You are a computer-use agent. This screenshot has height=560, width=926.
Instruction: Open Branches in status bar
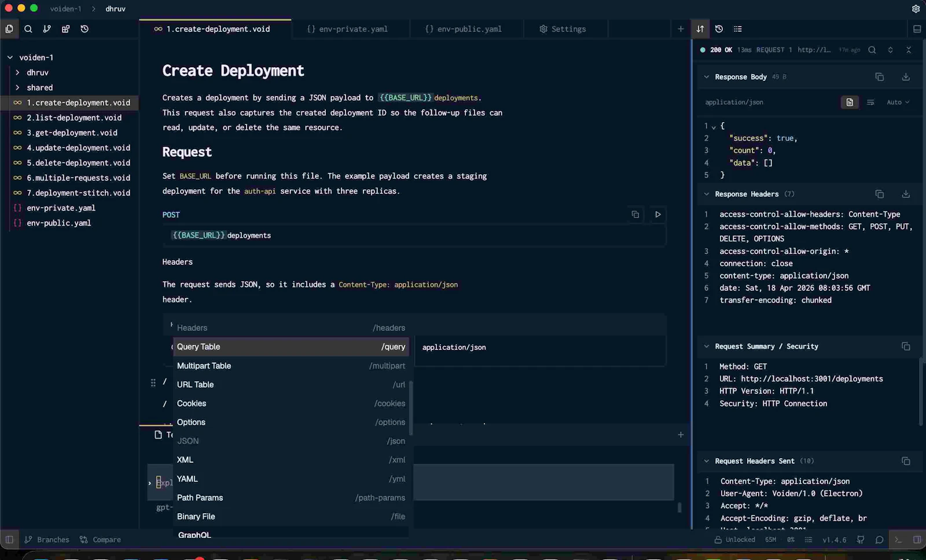[47, 540]
